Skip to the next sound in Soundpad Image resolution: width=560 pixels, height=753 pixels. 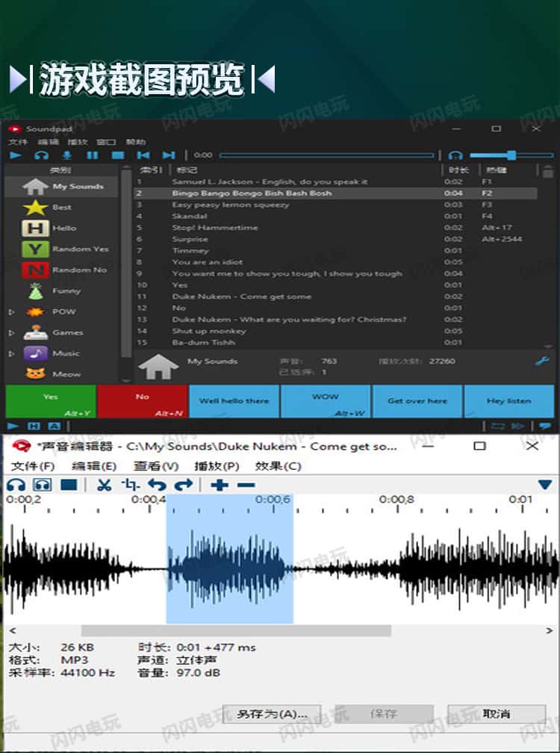tap(169, 155)
